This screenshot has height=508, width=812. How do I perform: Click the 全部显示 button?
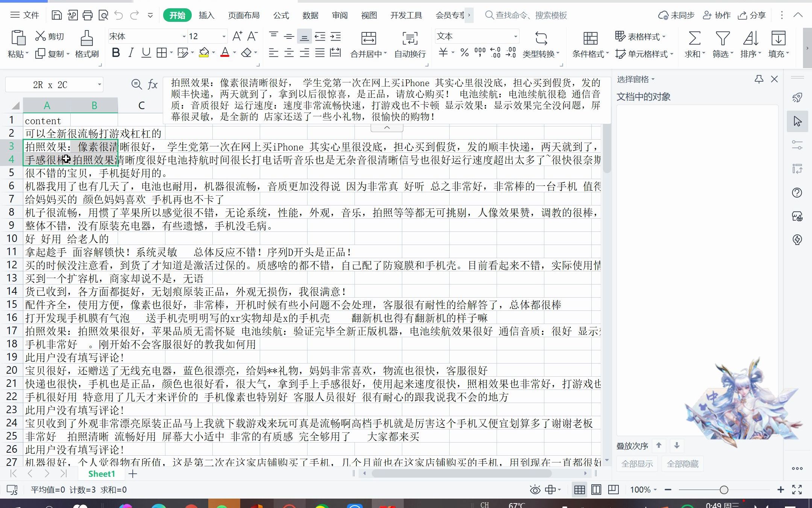click(637, 464)
